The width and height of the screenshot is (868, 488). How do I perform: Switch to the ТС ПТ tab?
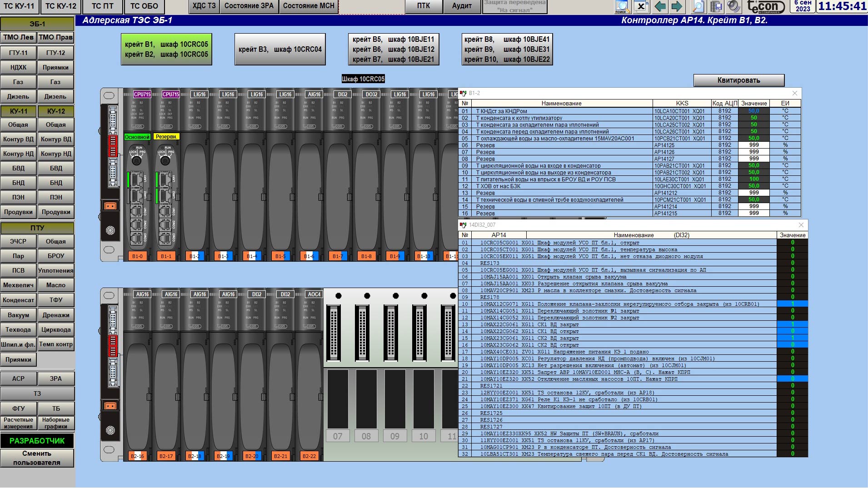[x=103, y=6]
